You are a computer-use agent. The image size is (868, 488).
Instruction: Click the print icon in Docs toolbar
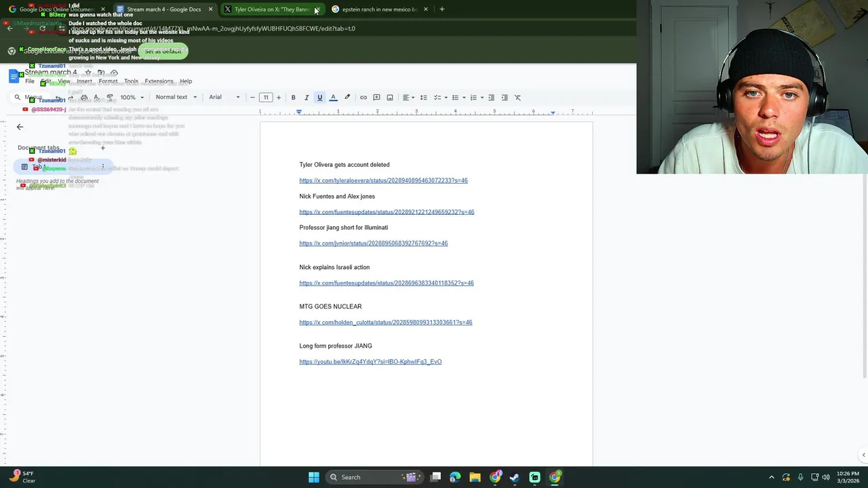84,98
